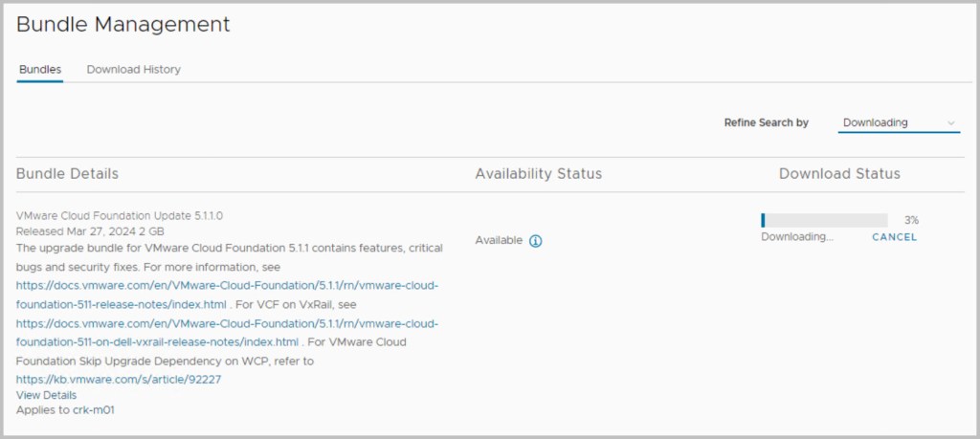This screenshot has height=439, width=980.
Task: Click the Availability Status column header
Action: (x=538, y=174)
